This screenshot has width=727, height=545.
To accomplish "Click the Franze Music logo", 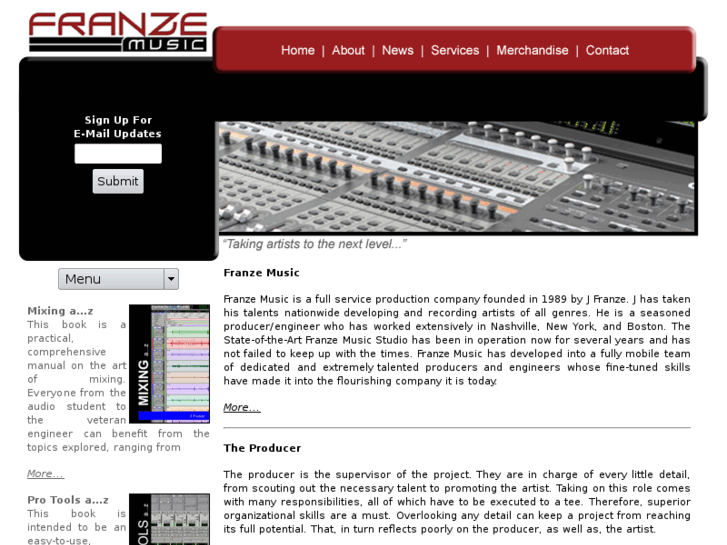I will point(118,32).
